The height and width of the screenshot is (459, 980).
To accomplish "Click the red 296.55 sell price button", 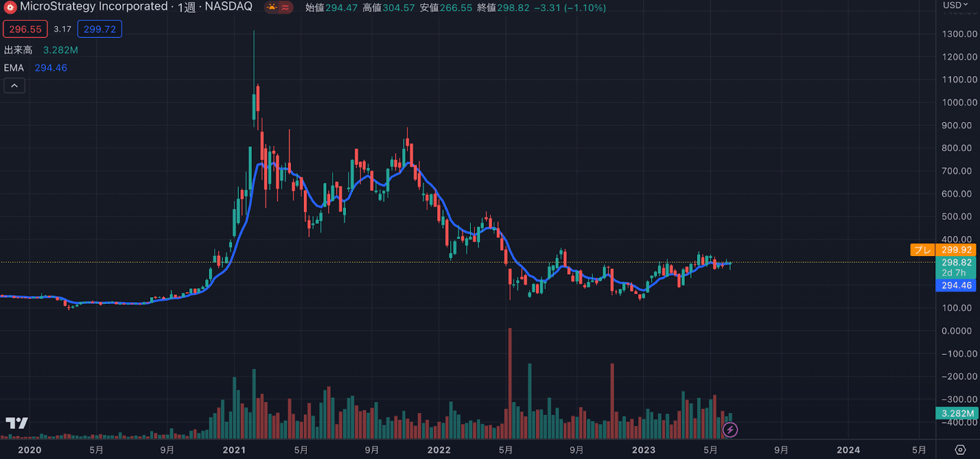I will [x=25, y=29].
